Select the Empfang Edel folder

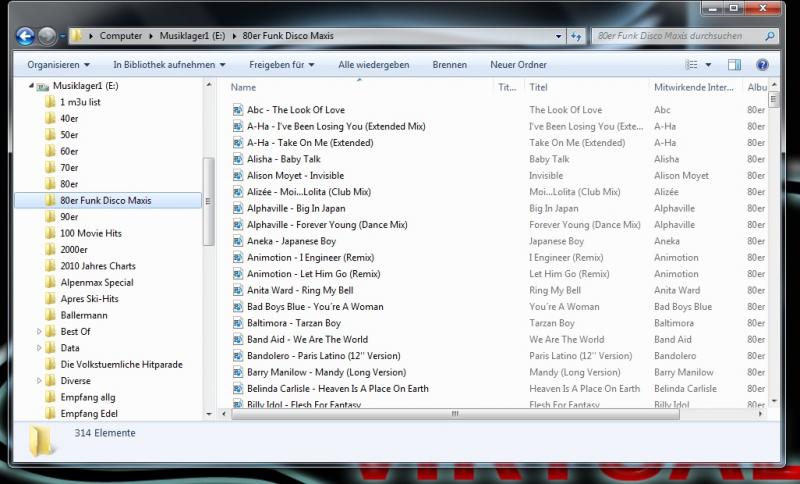tap(89, 413)
